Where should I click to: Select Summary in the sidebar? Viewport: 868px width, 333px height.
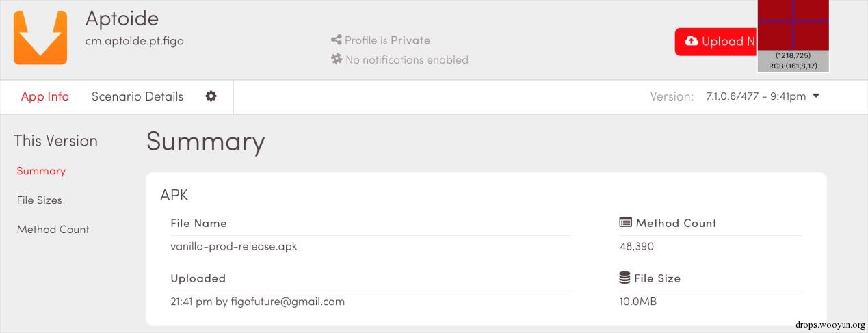click(x=41, y=171)
